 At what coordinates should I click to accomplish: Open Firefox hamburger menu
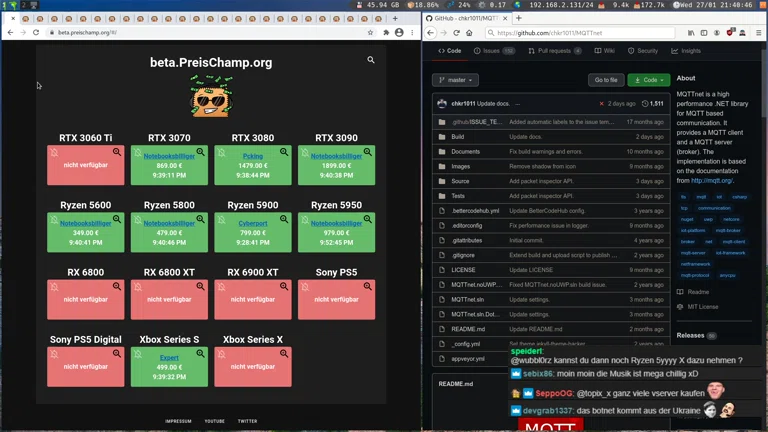tap(758, 33)
